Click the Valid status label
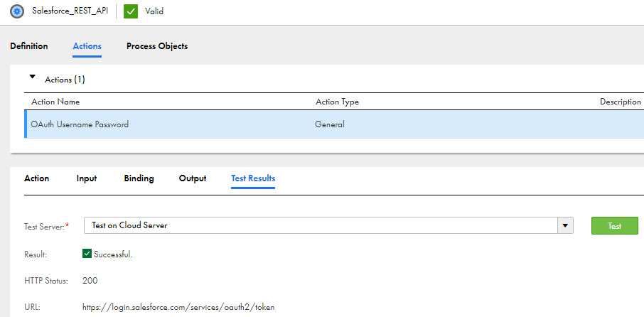 (154, 11)
